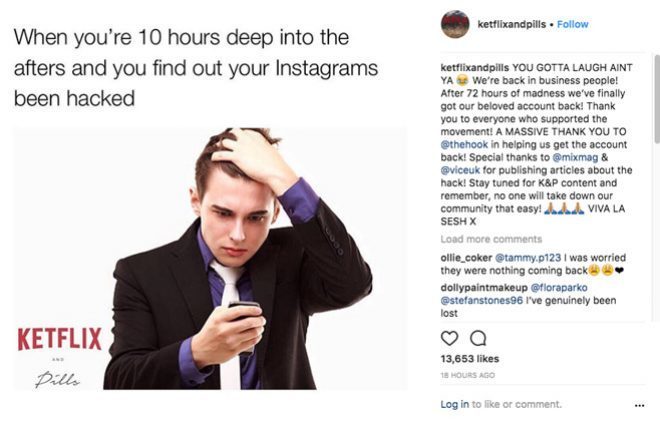Open ollie_coker commenter profile
This screenshot has width=660, height=422.
pos(466,257)
